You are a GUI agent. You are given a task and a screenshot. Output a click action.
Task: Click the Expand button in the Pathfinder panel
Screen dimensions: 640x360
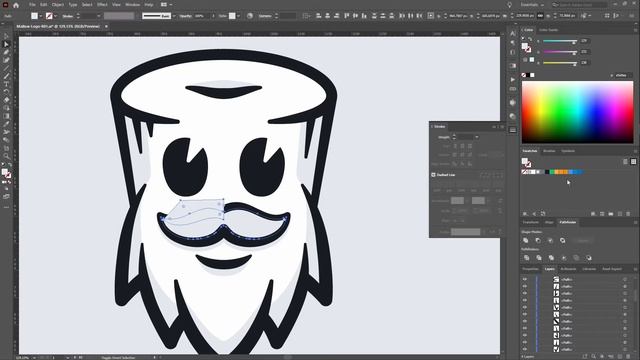582,240
